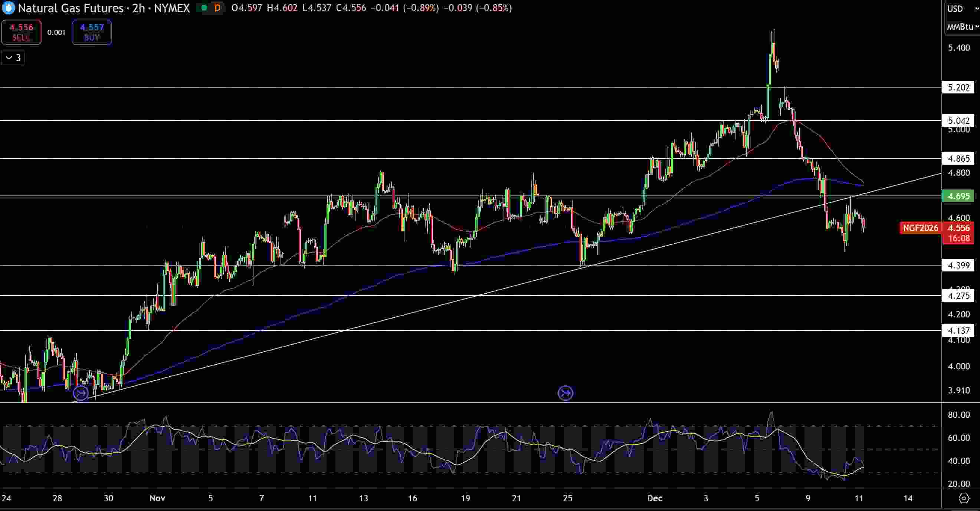
Task: Open chart settings with the gear icon
Action: point(965,498)
